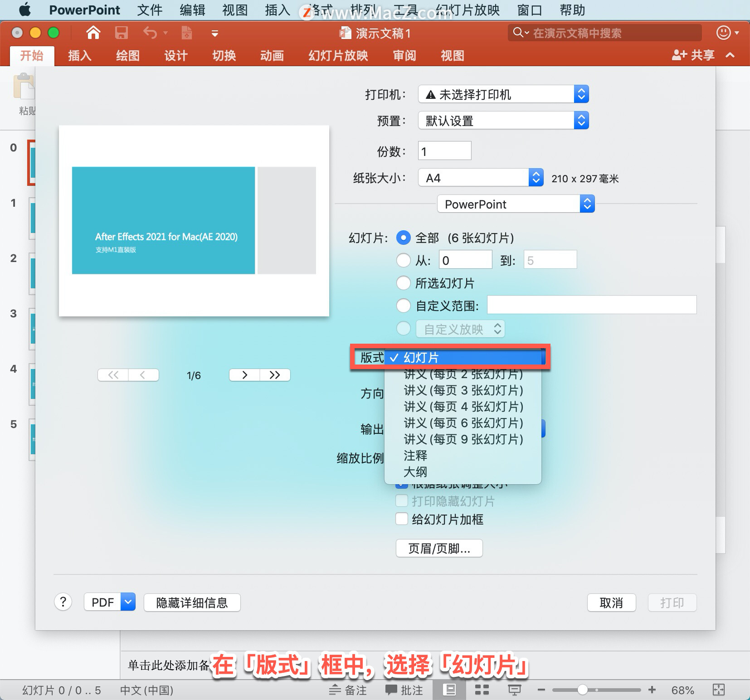
Task: Open Help (帮助) in menu bar
Action: (x=572, y=10)
